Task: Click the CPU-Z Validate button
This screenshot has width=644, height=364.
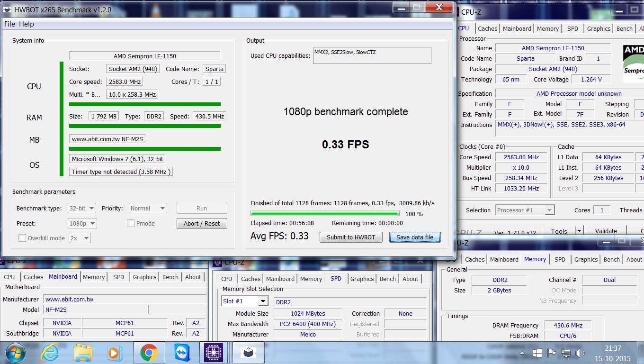Action: tap(606, 231)
